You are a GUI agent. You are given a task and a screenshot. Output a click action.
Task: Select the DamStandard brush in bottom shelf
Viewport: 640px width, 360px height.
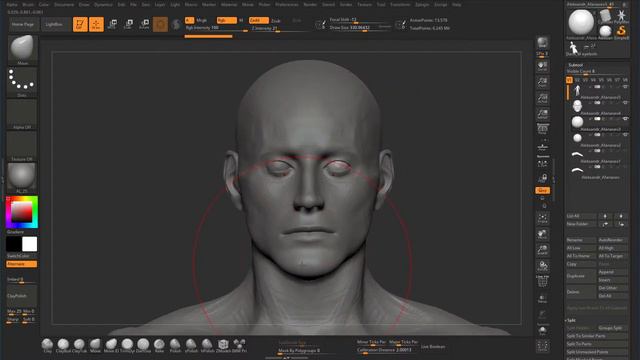pyautogui.click(x=143, y=345)
